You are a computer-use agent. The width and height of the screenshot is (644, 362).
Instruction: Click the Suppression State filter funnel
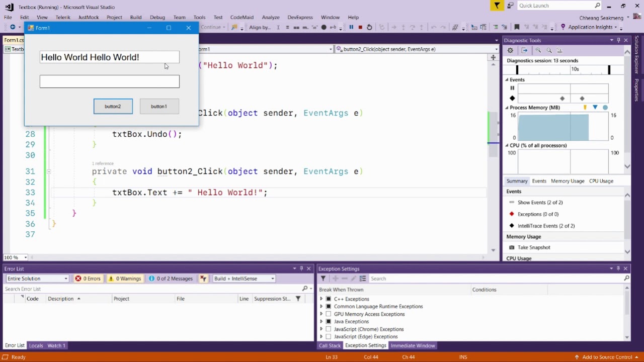coord(298,299)
